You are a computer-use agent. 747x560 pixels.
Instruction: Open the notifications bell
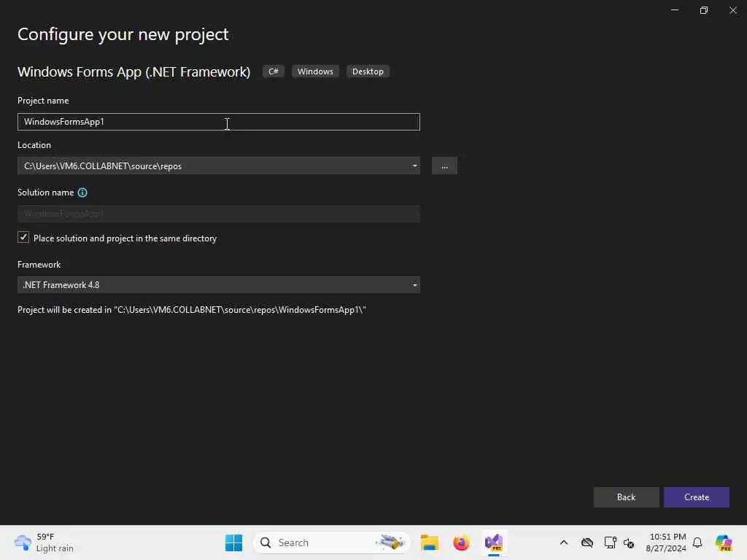pos(697,542)
